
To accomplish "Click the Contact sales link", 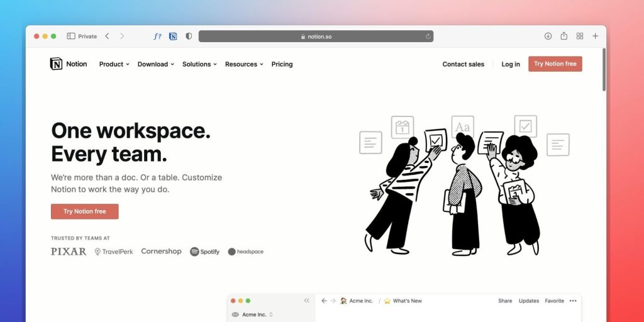I will pos(464,64).
